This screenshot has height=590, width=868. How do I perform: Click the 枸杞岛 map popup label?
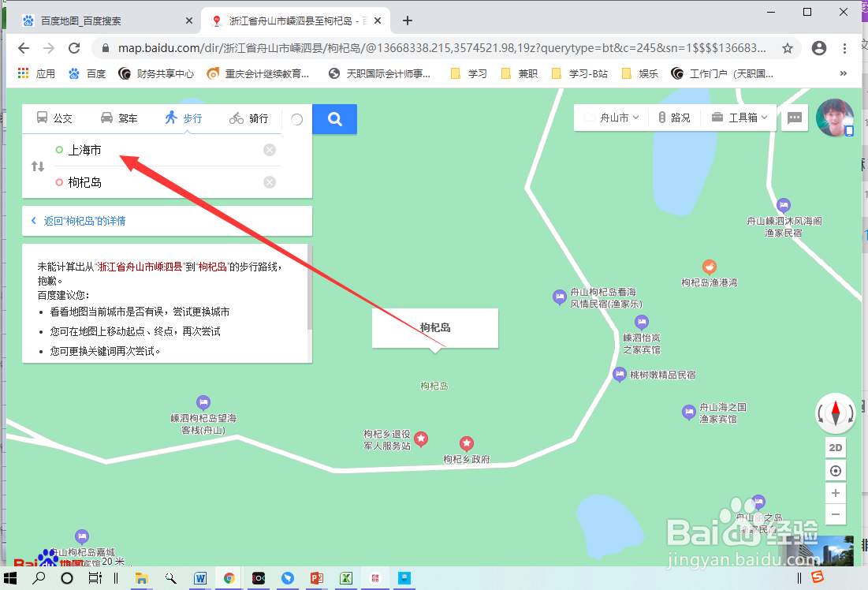pos(435,328)
